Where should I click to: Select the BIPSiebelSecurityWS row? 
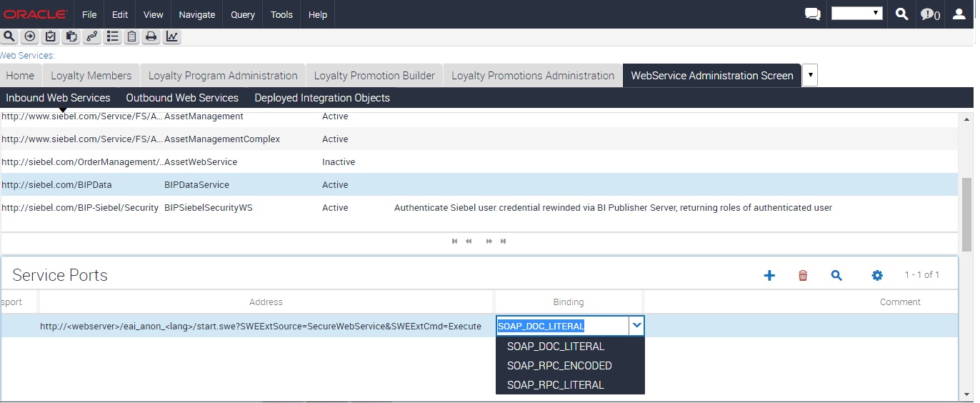[479, 208]
